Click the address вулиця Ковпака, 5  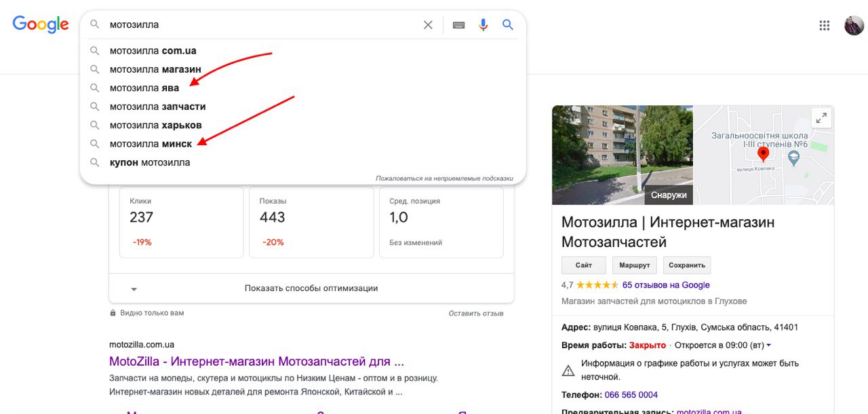696,327
